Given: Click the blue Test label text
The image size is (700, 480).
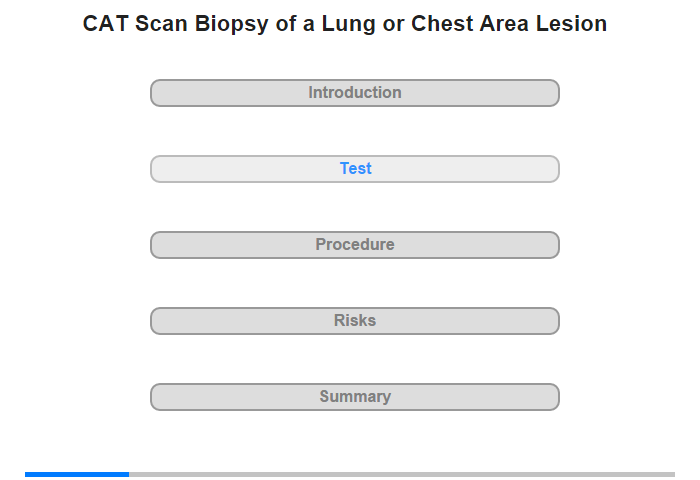Looking at the screenshot, I should pyautogui.click(x=355, y=168).
